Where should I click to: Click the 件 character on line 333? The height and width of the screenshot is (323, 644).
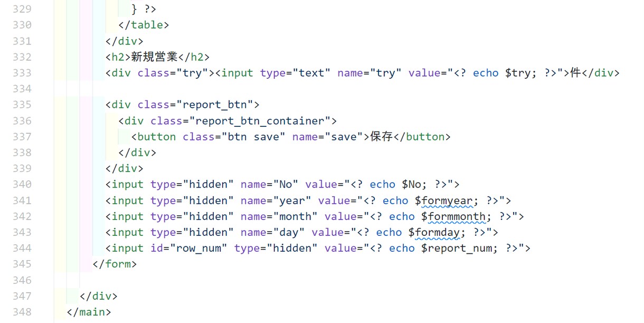tap(575, 72)
